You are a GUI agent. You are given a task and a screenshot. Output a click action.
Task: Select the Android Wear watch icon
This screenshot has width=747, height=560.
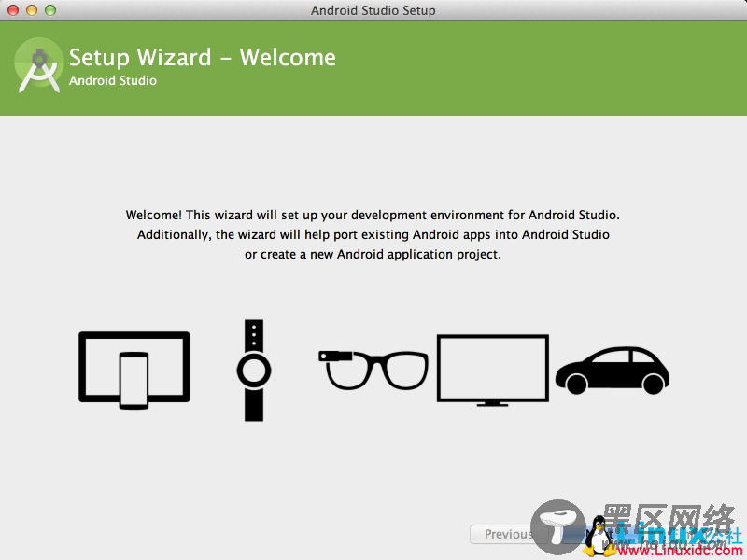(254, 371)
